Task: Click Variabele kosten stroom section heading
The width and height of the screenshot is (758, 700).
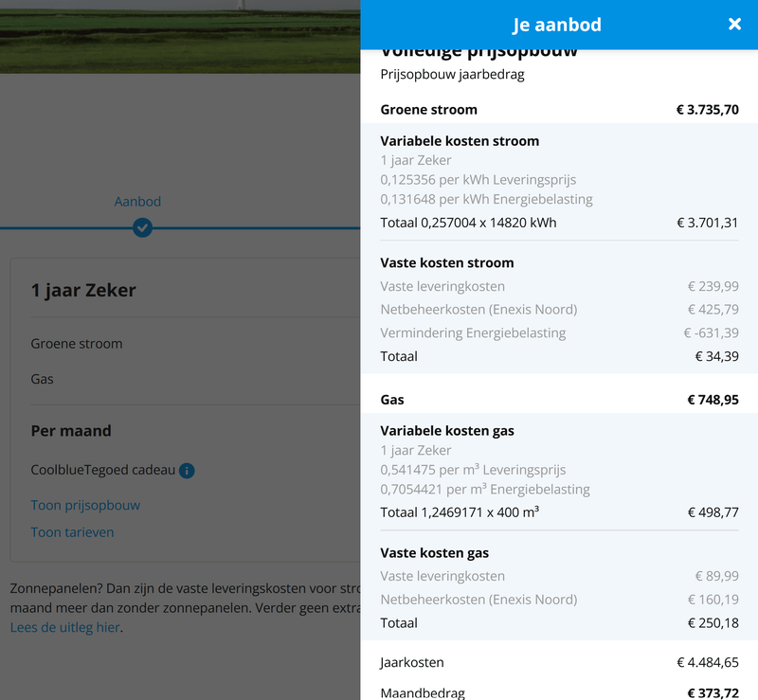Action: click(x=460, y=141)
